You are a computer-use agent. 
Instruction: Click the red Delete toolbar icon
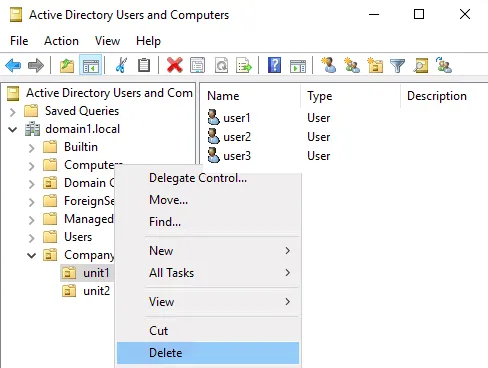[175, 65]
